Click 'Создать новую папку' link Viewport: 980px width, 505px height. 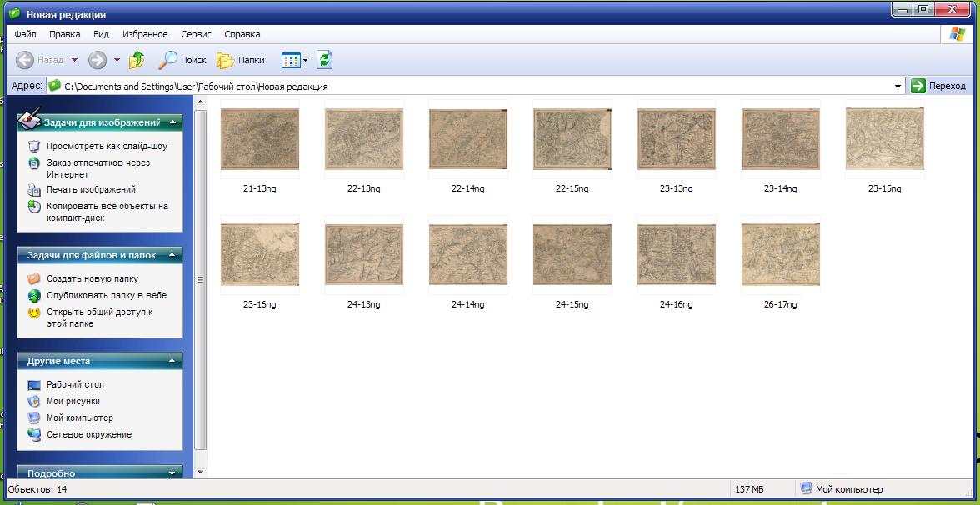point(92,278)
